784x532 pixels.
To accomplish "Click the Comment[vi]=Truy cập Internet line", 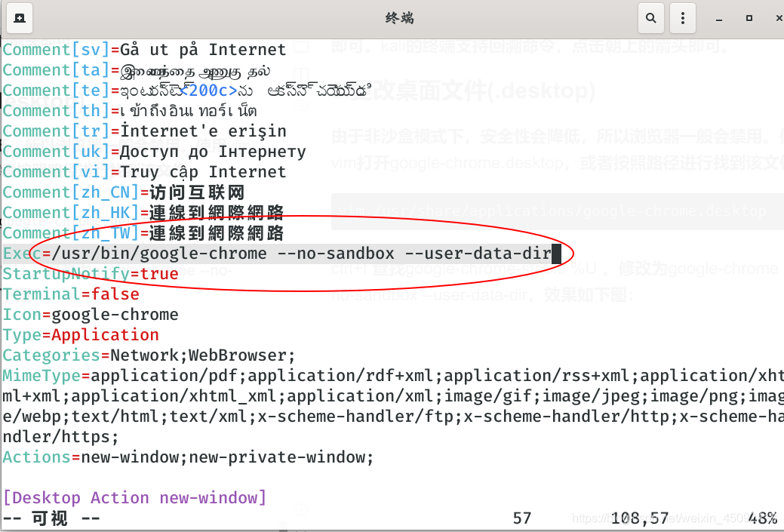I will coord(144,173).
